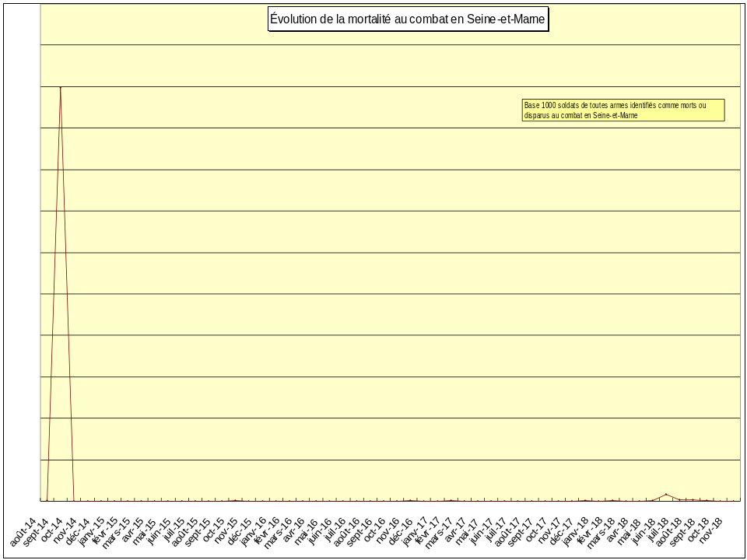
Task: Select the 'Base 1000 soldats' note box
Action: click(x=623, y=110)
